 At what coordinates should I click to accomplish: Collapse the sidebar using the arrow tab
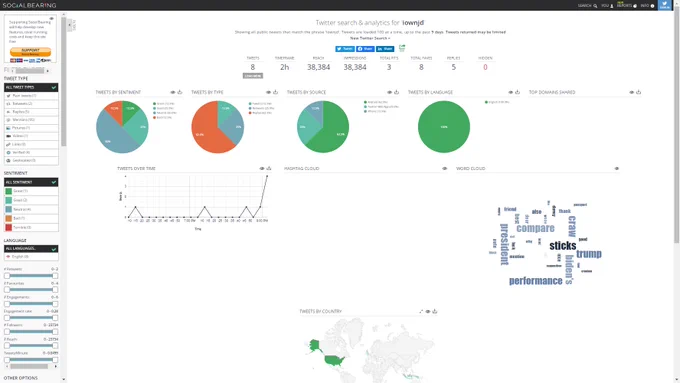pyautogui.click(x=69, y=25)
